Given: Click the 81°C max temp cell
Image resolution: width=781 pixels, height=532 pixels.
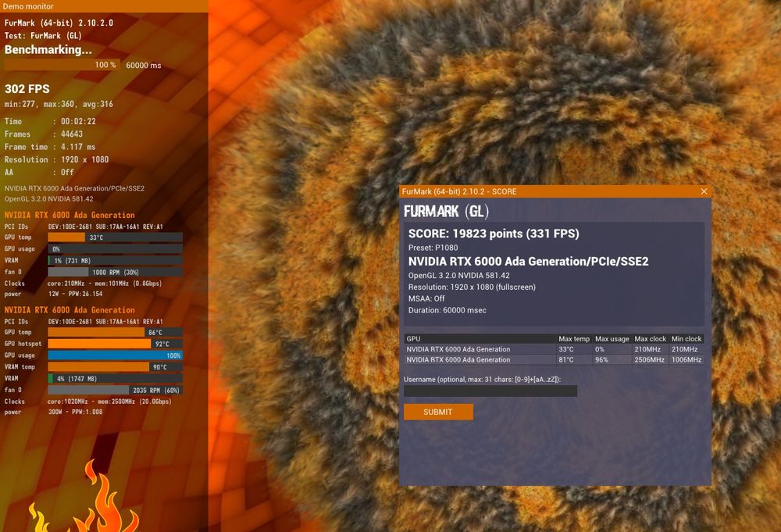Looking at the screenshot, I should [x=565, y=359].
